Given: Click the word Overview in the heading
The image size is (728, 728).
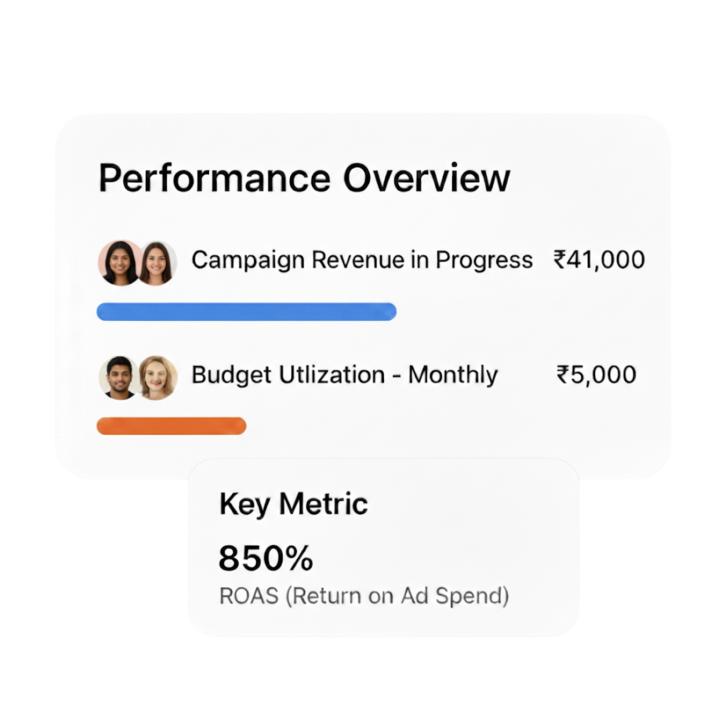Looking at the screenshot, I should coord(427,178).
